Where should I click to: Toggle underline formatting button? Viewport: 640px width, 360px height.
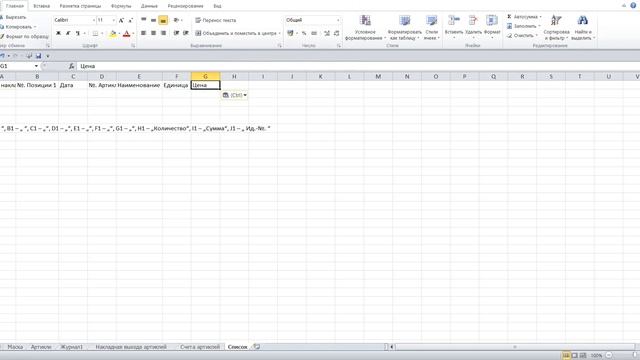[x=77, y=33]
